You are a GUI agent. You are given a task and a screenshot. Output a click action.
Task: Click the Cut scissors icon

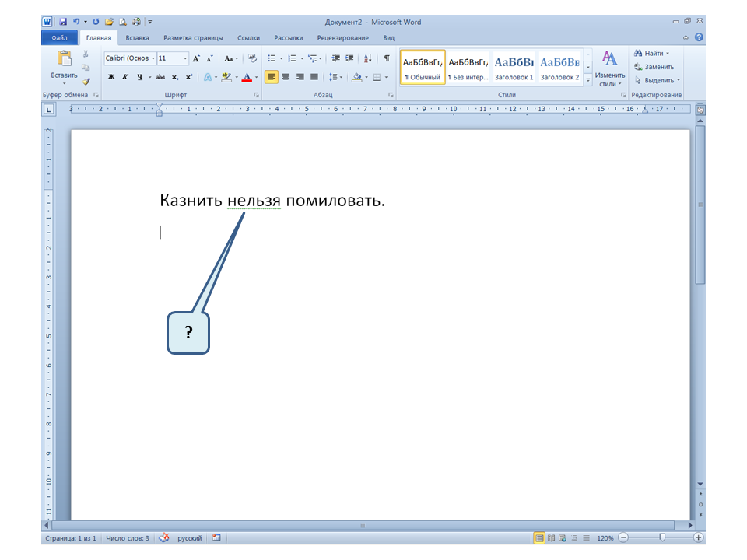point(86,54)
